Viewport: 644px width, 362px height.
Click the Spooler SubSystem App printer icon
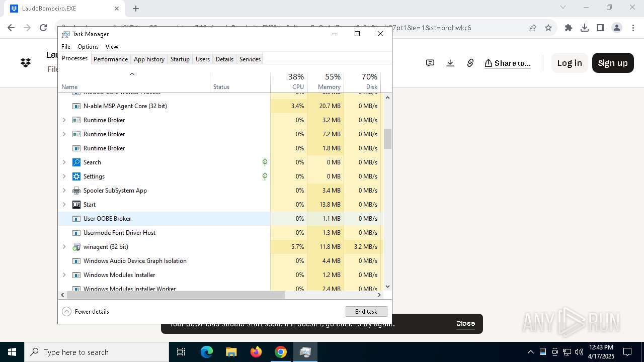tap(76, 191)
